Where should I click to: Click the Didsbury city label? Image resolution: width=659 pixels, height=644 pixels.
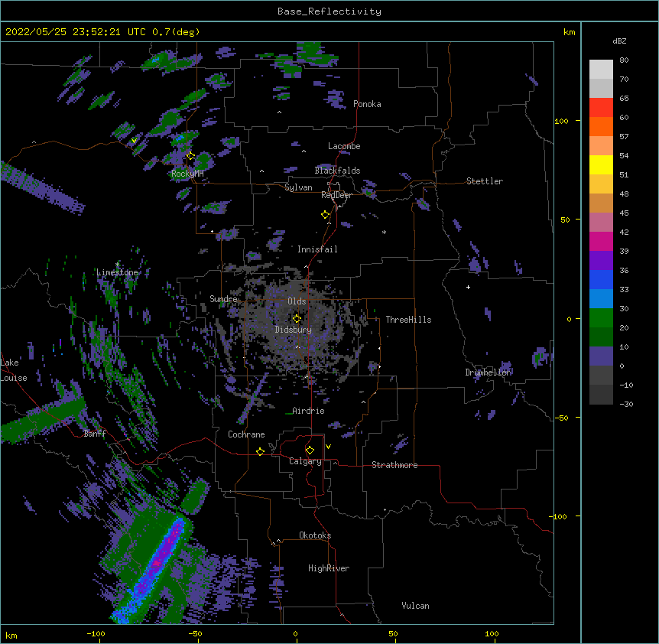click(294, 330)
